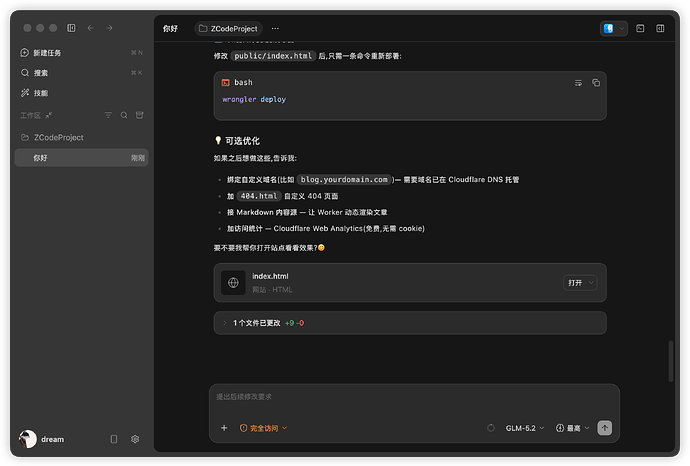Image resolution: width=690 pixels, height=466 pixels.
Task: Toggle the sidebar panel icon
Action: 71,28
